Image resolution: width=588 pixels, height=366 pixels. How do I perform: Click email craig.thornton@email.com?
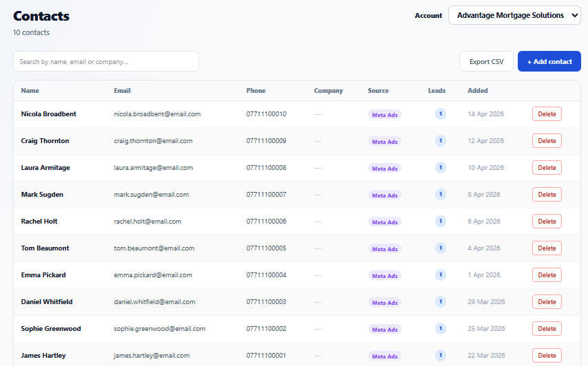[x=153, y=141]
